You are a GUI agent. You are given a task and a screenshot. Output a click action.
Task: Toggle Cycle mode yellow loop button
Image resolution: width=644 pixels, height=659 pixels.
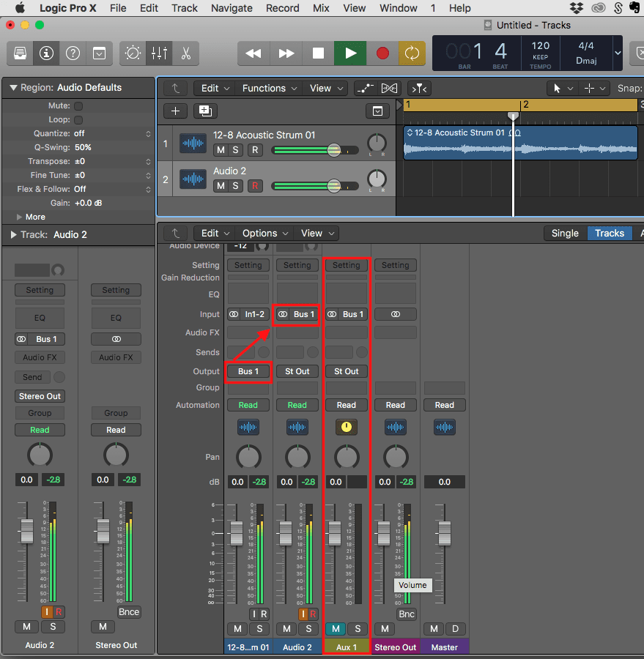tap(412, 53)
